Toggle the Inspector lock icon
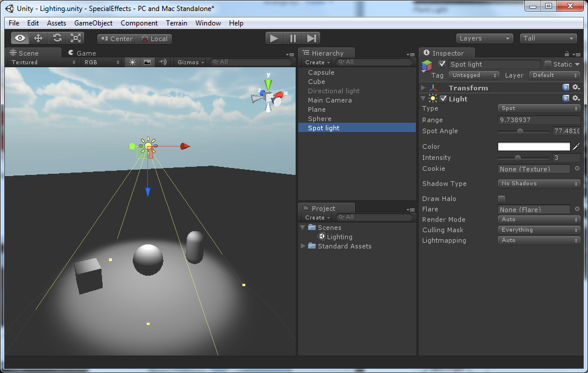Screen dimensions: 588x373 click(x=567, y=54)
